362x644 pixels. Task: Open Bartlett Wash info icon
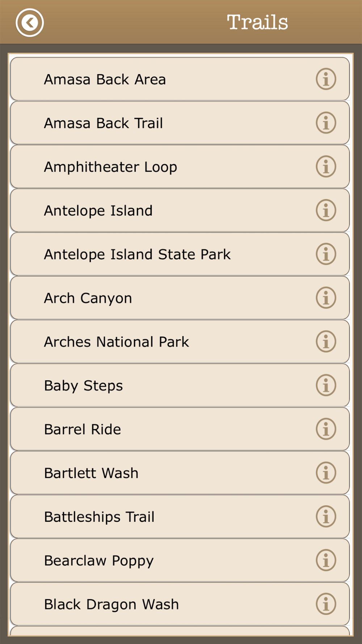pos(326,473)
